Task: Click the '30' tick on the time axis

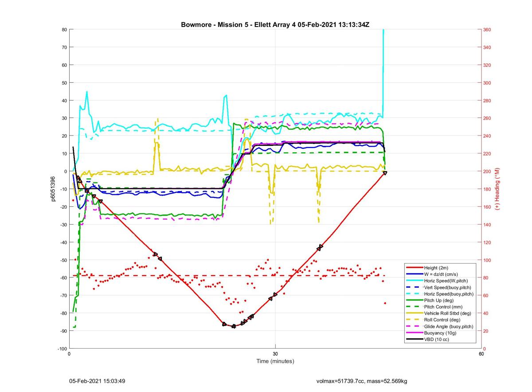Action: [275, 354]
